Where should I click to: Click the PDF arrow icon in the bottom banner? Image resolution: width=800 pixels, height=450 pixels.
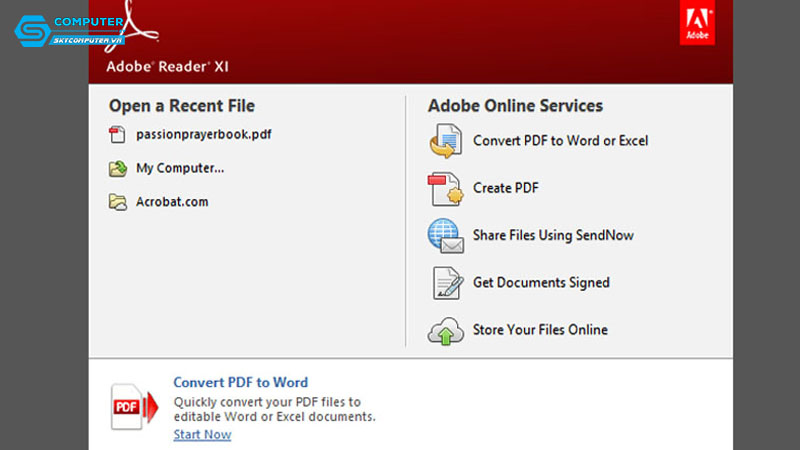134,406
